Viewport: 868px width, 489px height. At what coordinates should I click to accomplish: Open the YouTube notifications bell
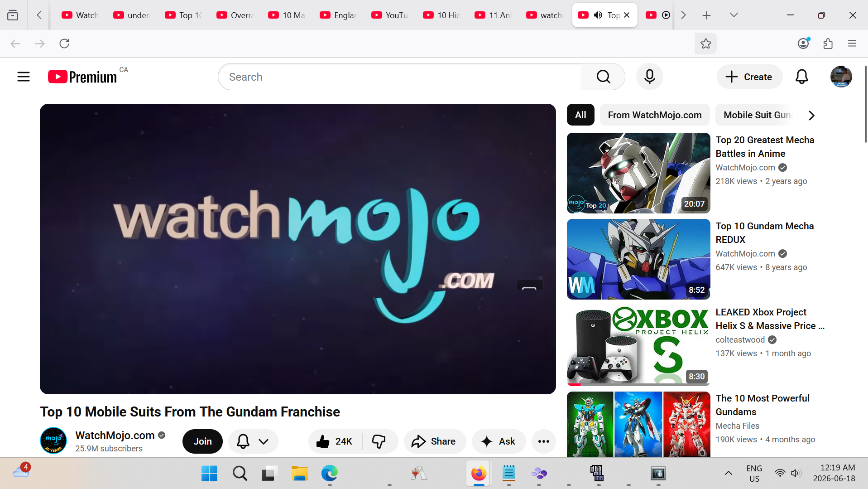801,77
